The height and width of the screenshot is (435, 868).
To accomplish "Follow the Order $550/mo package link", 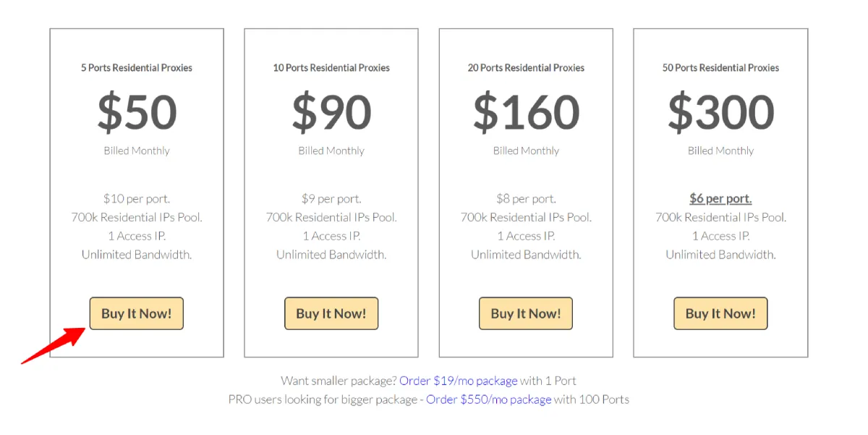I will [x=489, y=400].
